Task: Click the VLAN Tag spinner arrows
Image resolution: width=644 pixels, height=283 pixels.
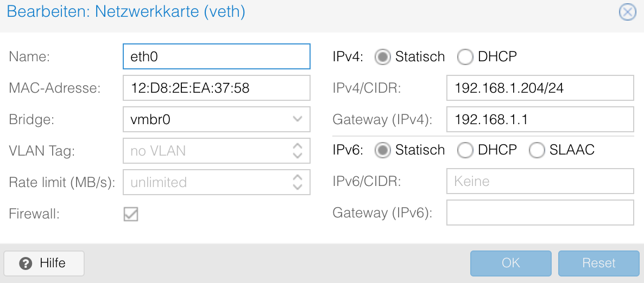Action: click(297, 151)
